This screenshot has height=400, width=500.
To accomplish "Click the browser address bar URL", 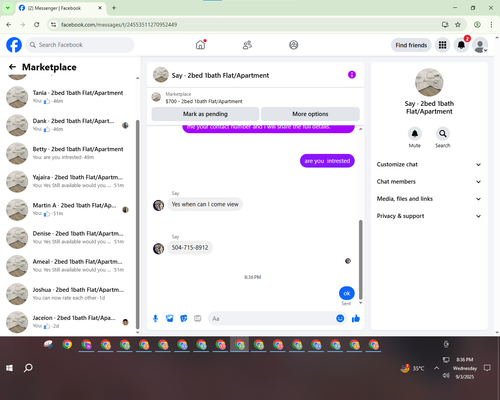I will point(119,25).
